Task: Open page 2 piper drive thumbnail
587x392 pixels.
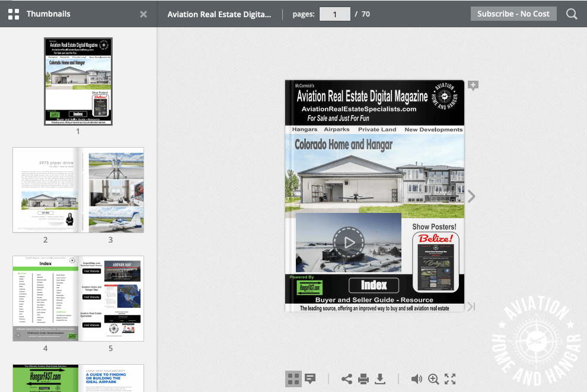Action: 46,190
